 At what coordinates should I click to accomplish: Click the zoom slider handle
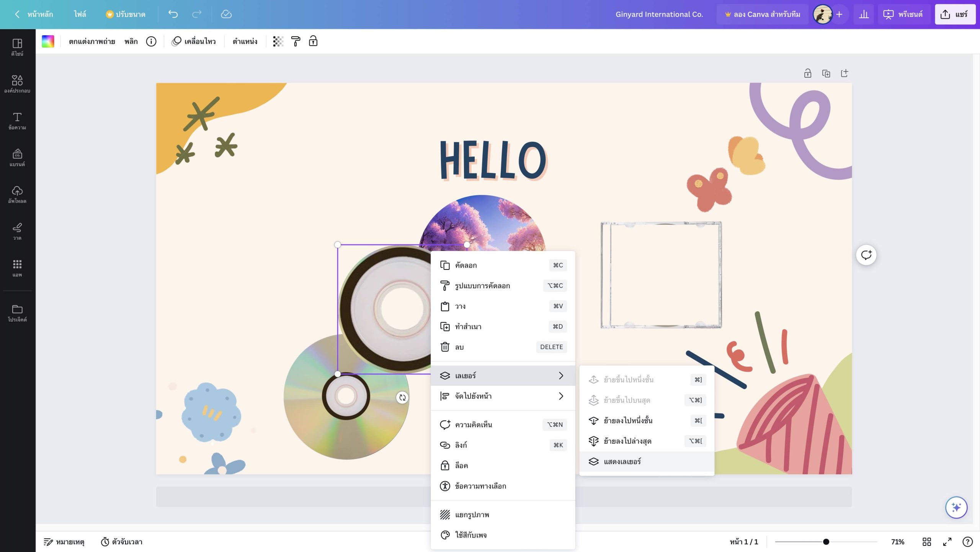[x=826, y=542]
